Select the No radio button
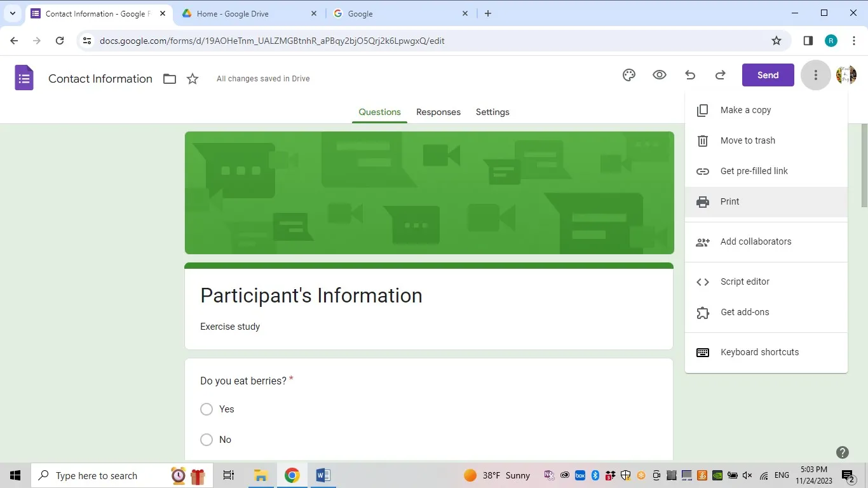 tap(206, 439)
